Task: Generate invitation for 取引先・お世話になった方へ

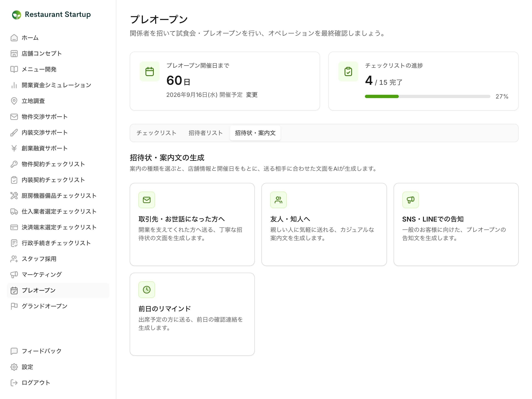Action: (x=192, y=224)
